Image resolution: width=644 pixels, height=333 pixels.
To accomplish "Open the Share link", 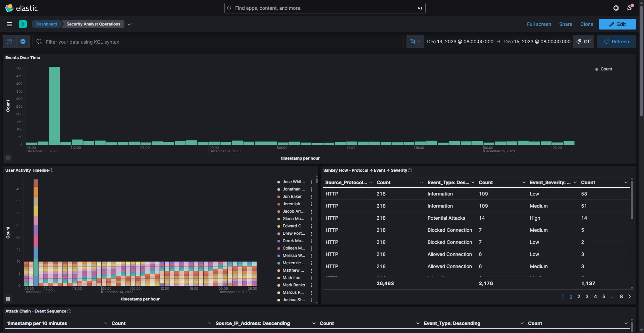I will (566, 24).
